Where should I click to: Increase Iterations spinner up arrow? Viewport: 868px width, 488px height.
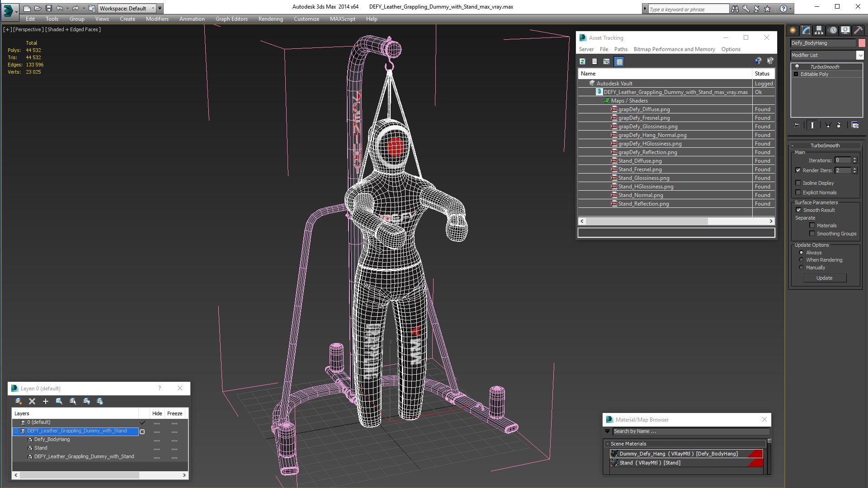(x=854, y=159)
